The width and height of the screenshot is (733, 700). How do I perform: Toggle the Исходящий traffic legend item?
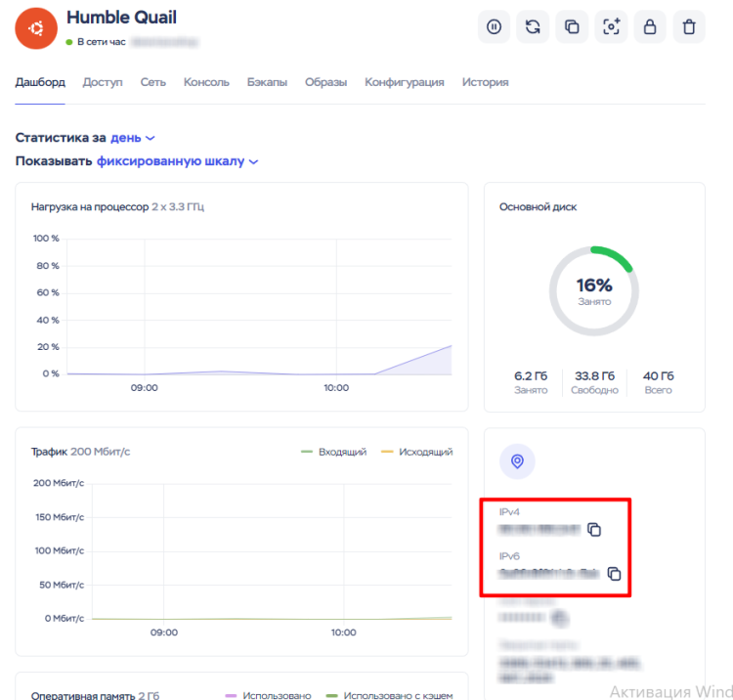(416, 453)
